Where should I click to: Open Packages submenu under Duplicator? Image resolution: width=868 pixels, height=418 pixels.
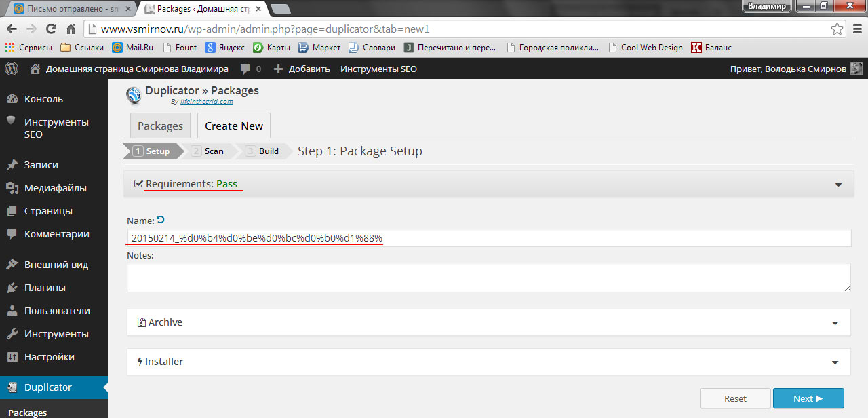point(28,413)
